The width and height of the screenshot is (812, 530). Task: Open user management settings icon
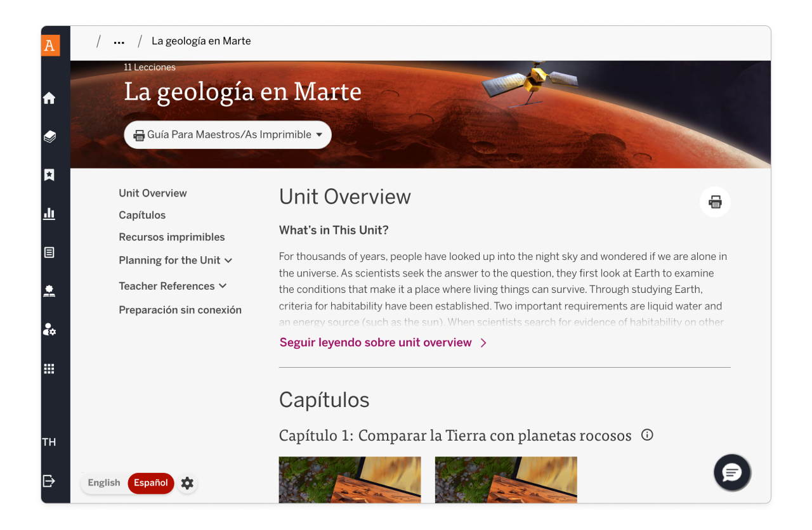pyautogui.click(x=49, y=329)
